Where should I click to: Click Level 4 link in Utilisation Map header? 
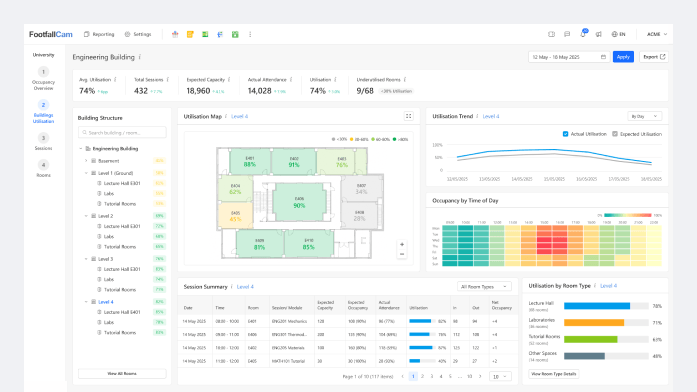[x=240, y=116]
